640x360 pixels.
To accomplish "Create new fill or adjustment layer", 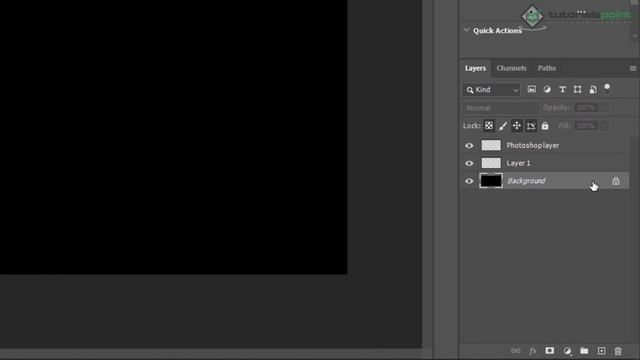I will tap(567, 351).
